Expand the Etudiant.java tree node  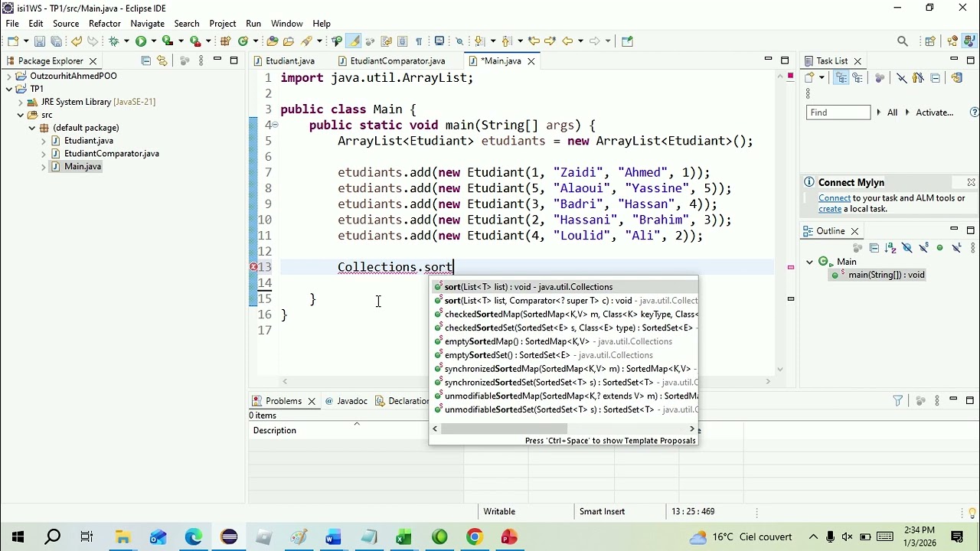pyautogui.click(x=44, y=141)
